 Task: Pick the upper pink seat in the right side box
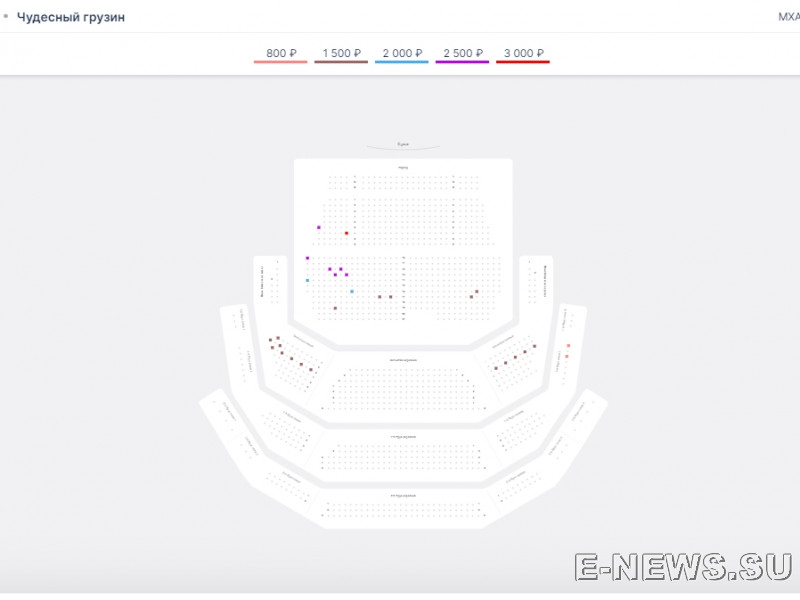[x=568, y=346]
